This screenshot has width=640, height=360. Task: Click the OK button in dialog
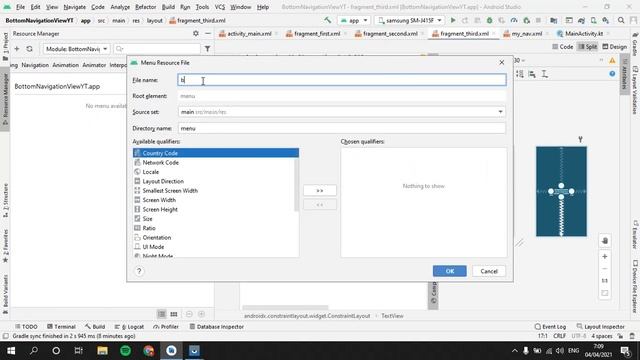[449, 271]
